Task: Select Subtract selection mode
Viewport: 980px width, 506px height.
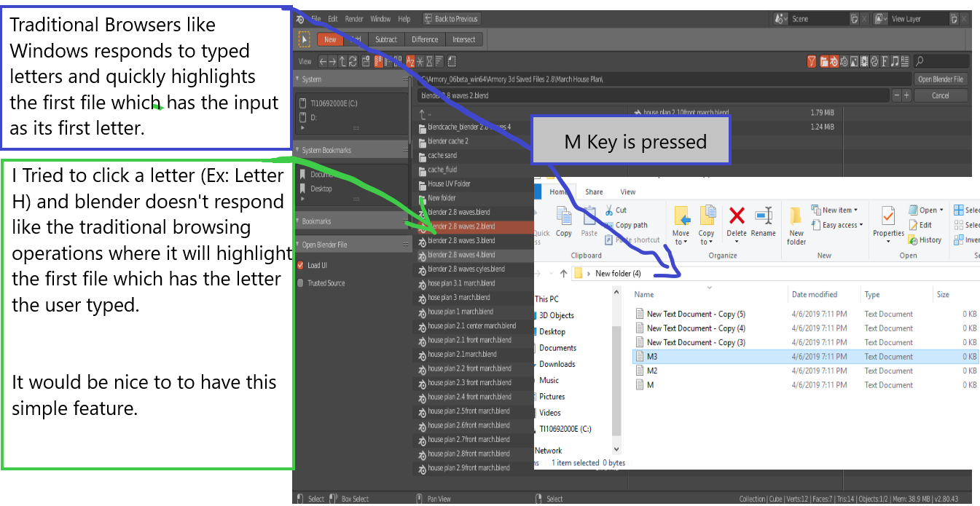Action: tap(386, 39)
